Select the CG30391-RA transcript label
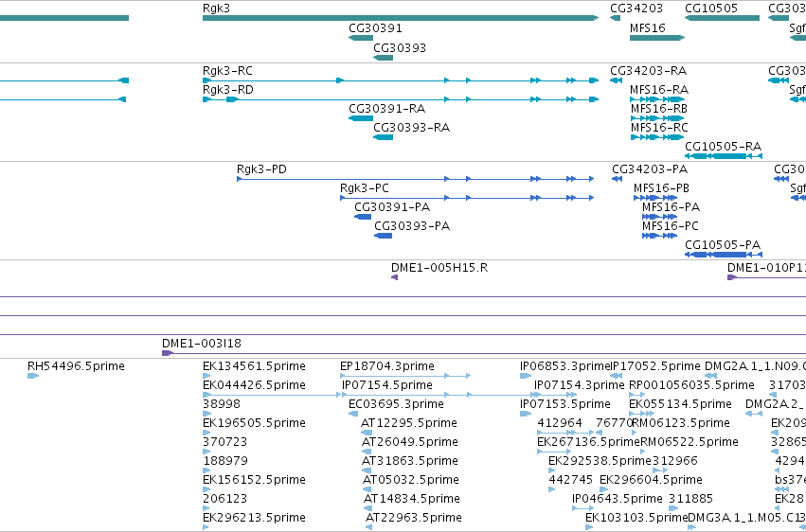This screenshot has width=806, height=532. [387, 109]
